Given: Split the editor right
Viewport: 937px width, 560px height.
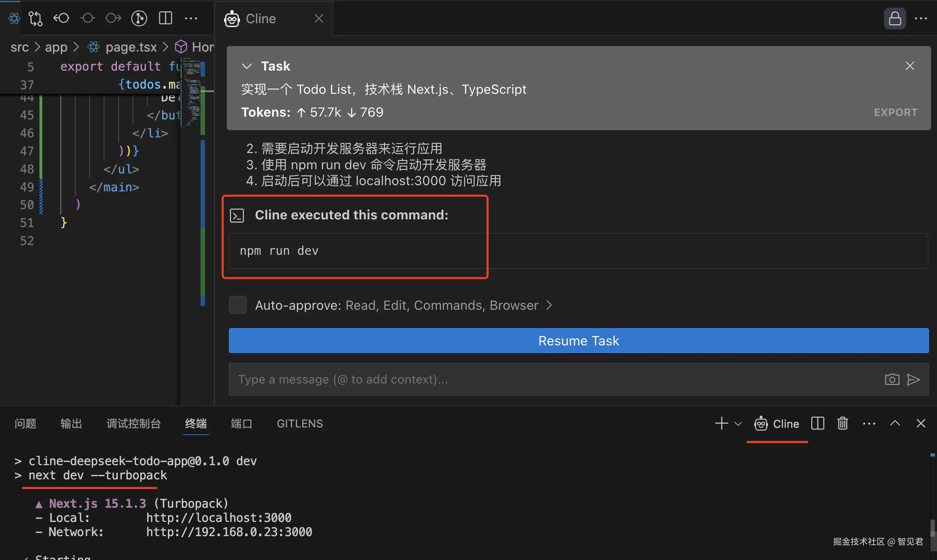Looking at the screenshot, I should (166, 18).
